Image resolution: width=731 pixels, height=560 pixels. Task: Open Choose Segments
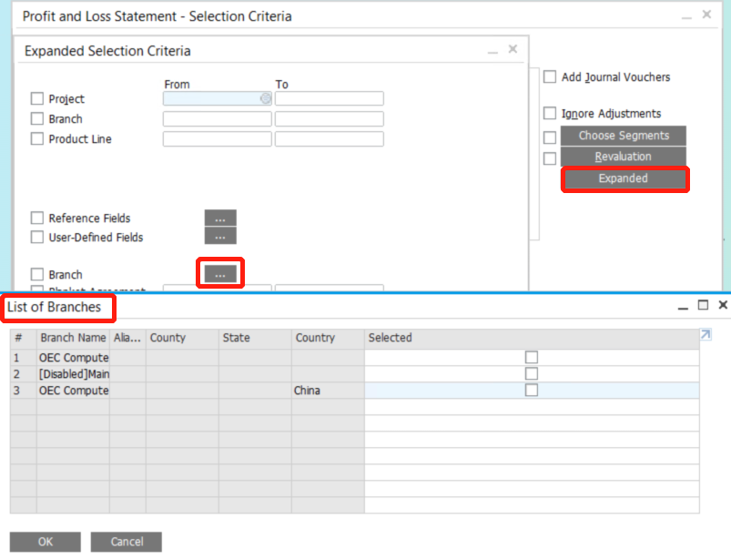click(x=624, y=135)
